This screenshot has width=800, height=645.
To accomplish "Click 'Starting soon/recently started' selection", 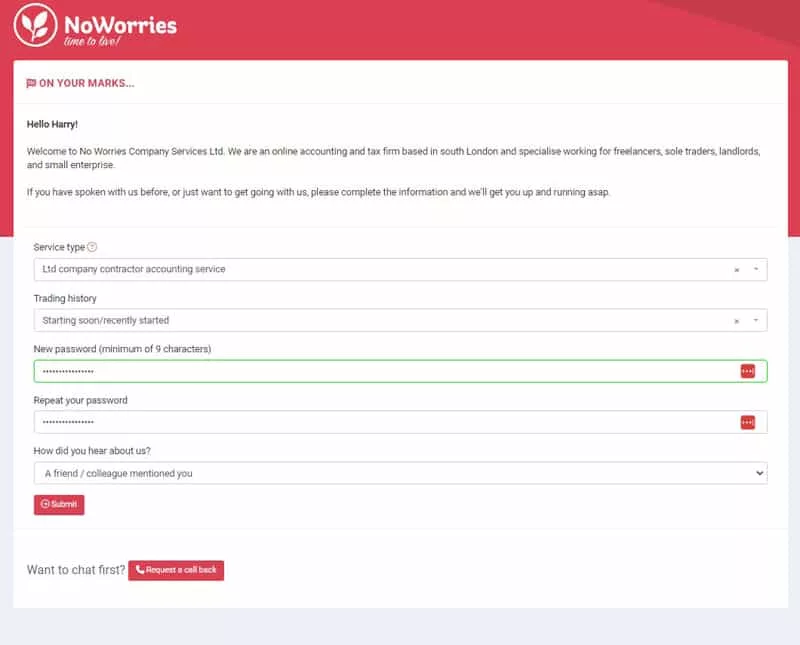I will [x=106, y=320].
